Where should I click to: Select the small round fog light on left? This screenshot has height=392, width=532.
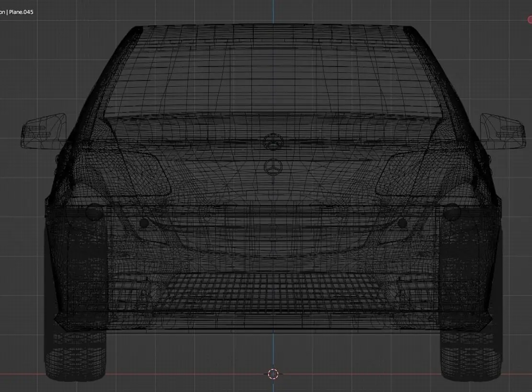coord(144,223)
